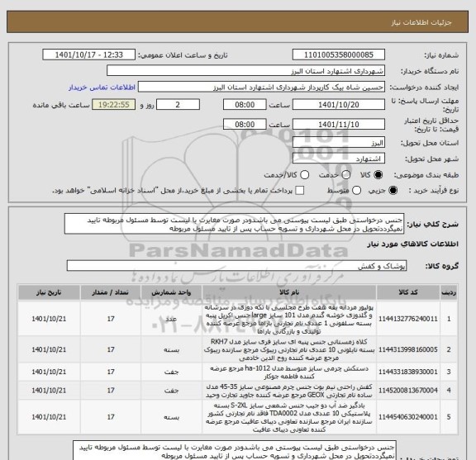Image resolution: width=476 pixels, height=460 pixels.
Task: Select the جزیی purchase type radio
Action: 393,191
